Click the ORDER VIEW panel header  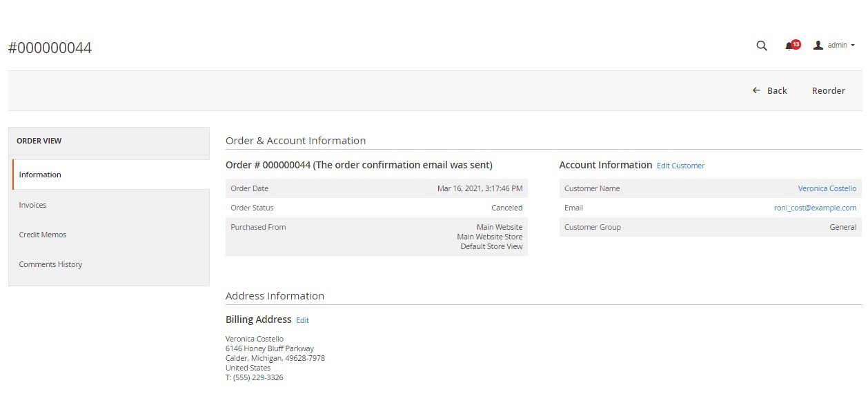pos(109,141)
